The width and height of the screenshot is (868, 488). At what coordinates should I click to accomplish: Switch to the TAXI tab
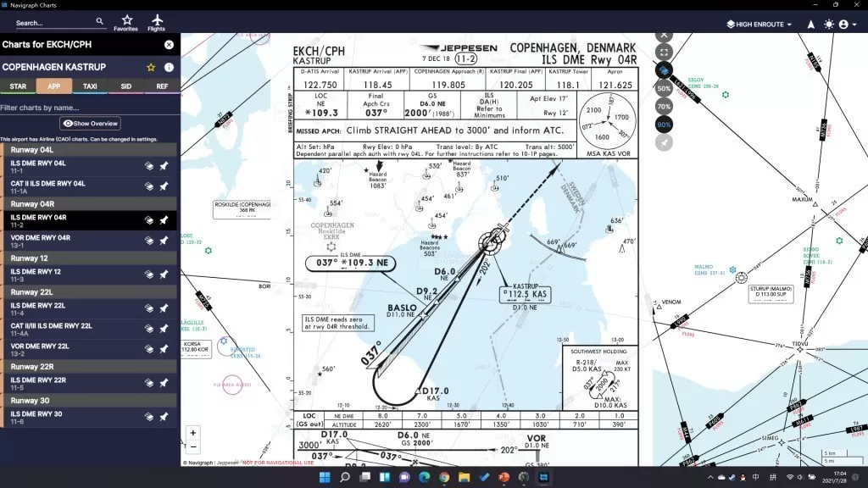[x=90, y=86]
